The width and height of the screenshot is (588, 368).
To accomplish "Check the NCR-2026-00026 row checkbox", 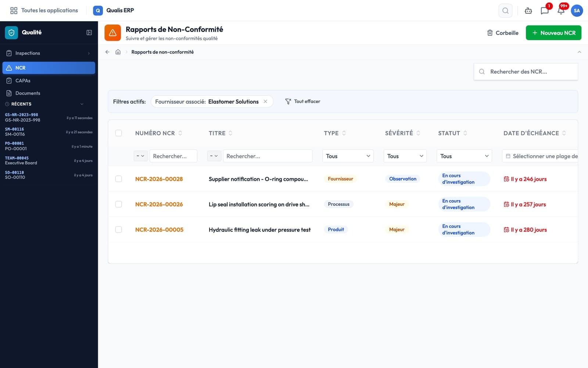I will point(118,204).
